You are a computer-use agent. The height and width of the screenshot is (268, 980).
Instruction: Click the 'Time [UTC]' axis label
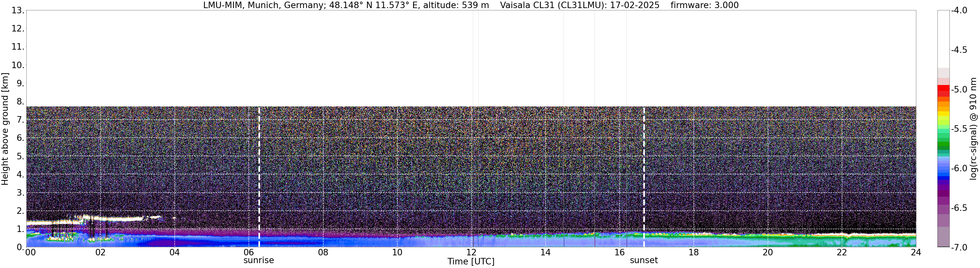(x=471, y=262)
